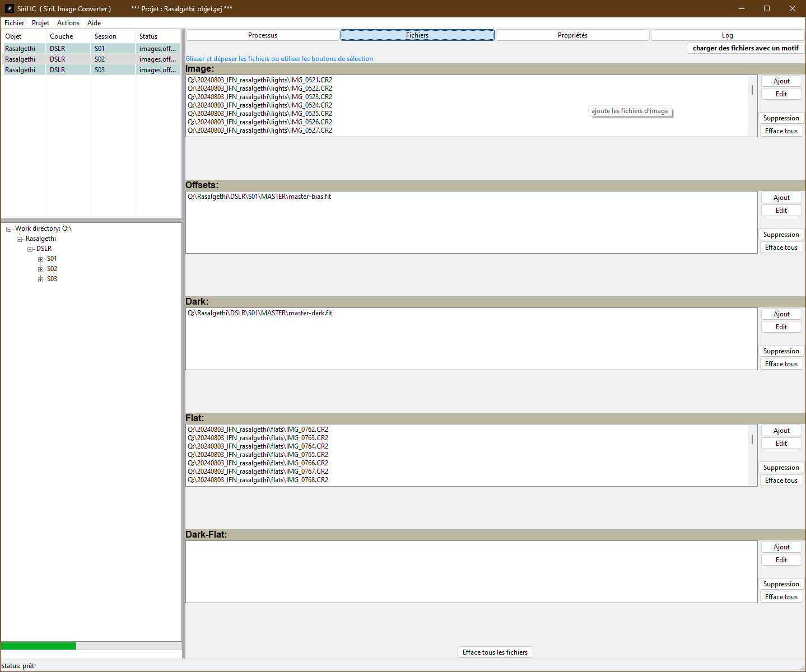Click Suppression in the Image section
Viewport: 806px width, 672px height.
coord(781,118)
